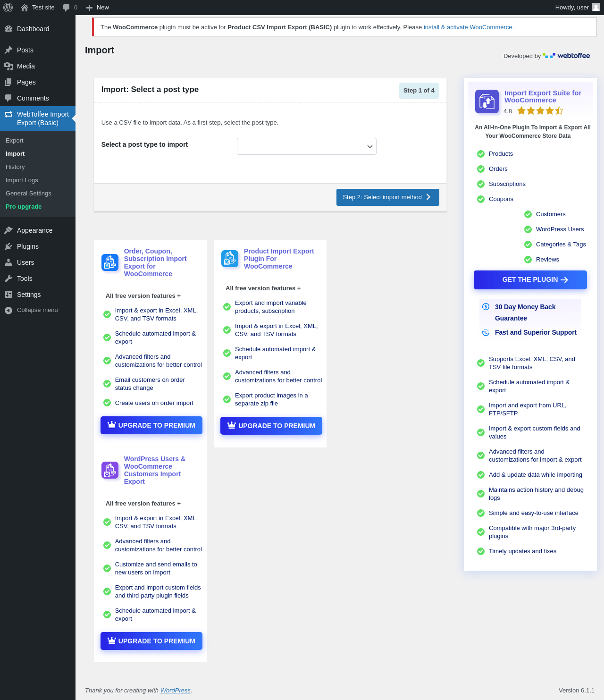Click the Dashboard gauge icon
The image size is (604, 700).
pyautogui.click(x=8, y=29)
